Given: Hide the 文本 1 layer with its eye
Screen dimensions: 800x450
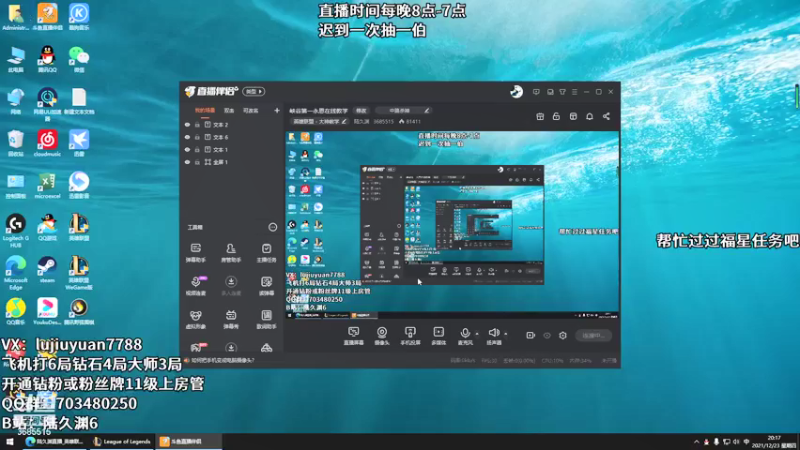Looking at the screenshot, I should pos(187,149).
